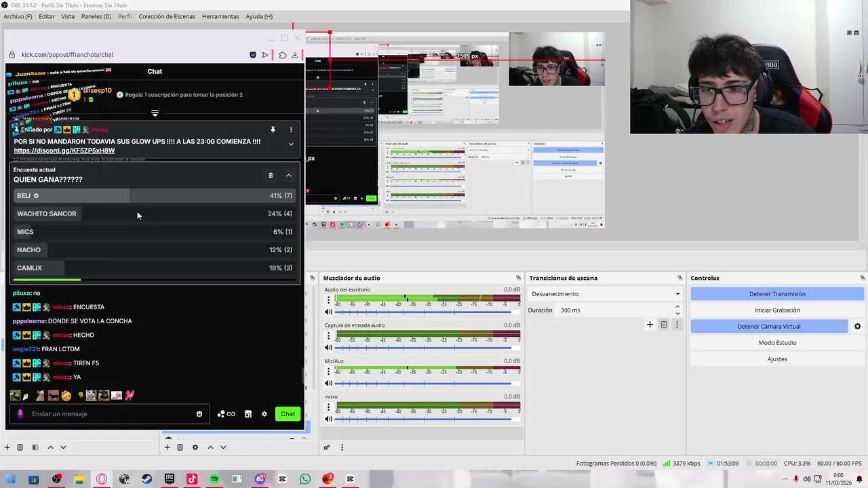Open transition properties three-dot menu
This screenshot has height=488, width=868.
(x=677, y=325)
